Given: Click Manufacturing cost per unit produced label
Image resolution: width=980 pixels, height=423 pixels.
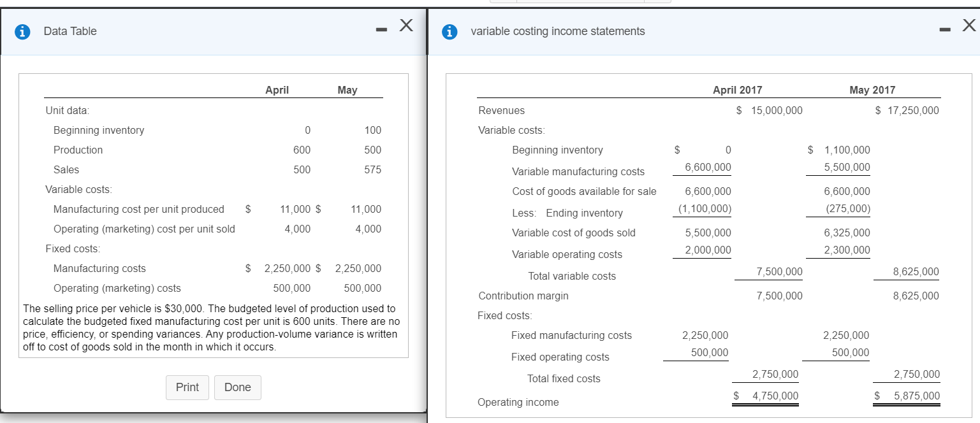Looking at the screenshot, I should (139, 209).
